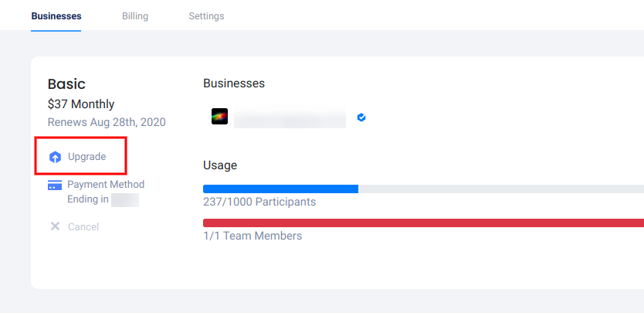The height and width of the screenshot is (313, 644).
Task: Click the blue Upgrade arrow icon
Action: coord(55,157)
